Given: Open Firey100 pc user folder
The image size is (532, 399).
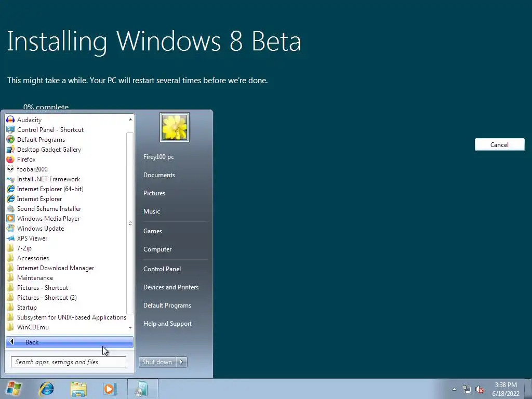Looking at the screenshot, I should [x=158, y=157].
